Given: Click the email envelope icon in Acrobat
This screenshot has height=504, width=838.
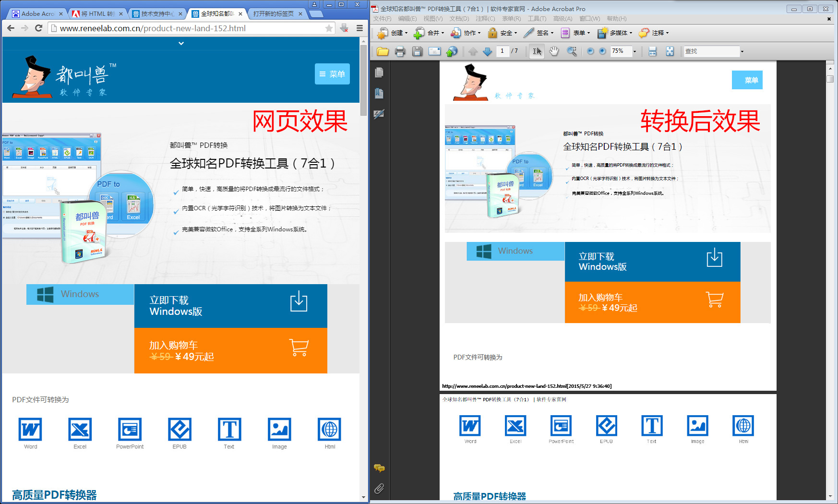Looking at the screenshot, I should tap(434, 51).
